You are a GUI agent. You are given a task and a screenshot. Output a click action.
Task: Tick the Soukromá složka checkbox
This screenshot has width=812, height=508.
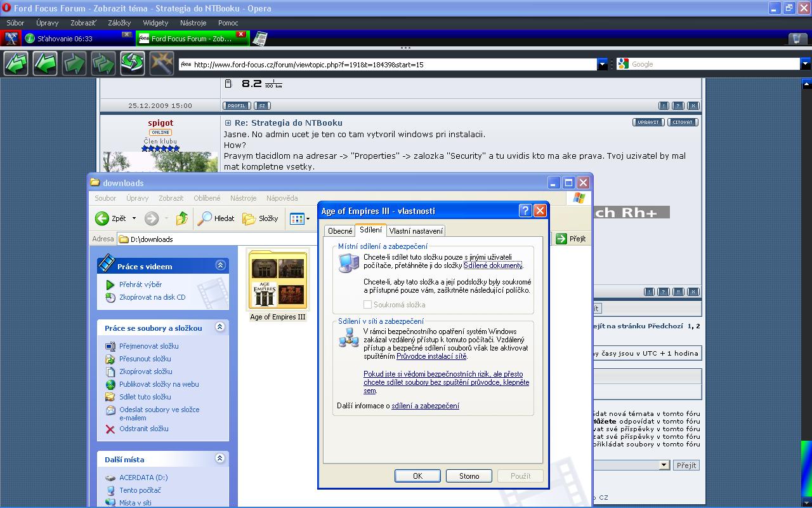pos(367,305)
